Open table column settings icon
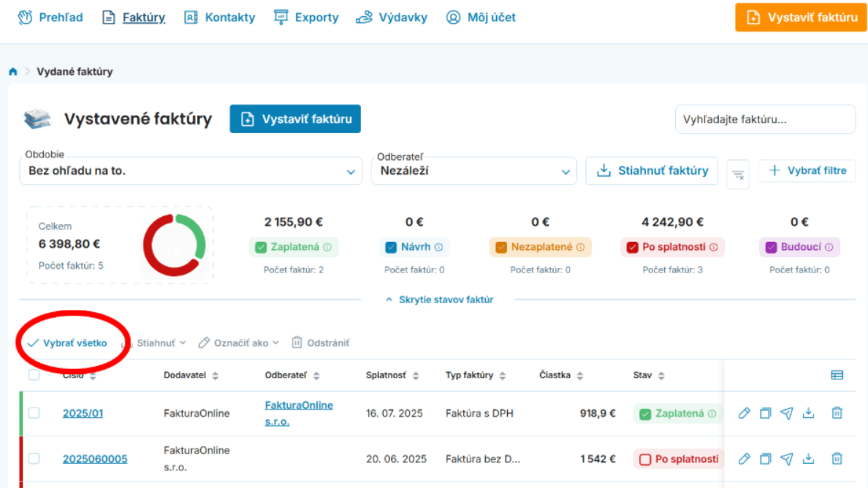The height and width of the screenshot is (488, 868). tap(837, 375)
